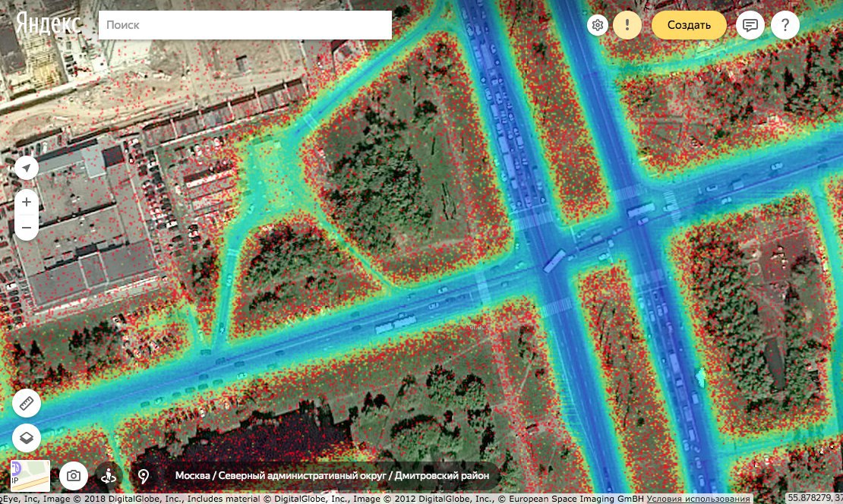Screen dimensions: 843x504
Task: Click the location pin in address bar
Action: tap(144, 476)
